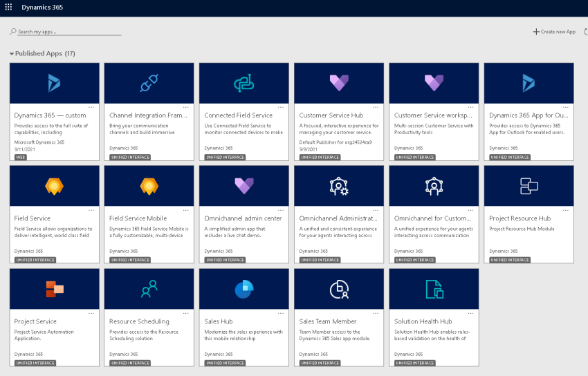
Task: Open more options for Sales Hub
Action: 280,314
